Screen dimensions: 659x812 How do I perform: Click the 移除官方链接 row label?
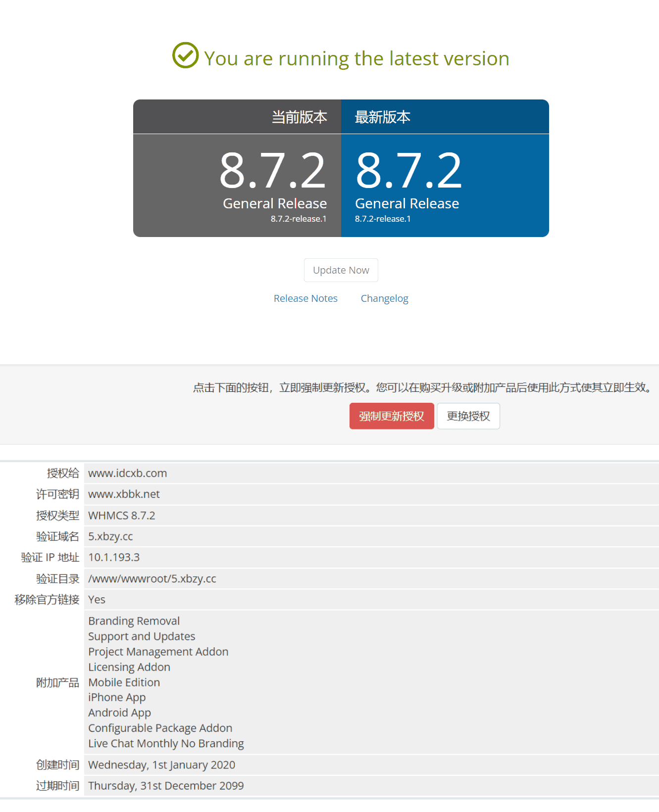(x=47, y=599)
